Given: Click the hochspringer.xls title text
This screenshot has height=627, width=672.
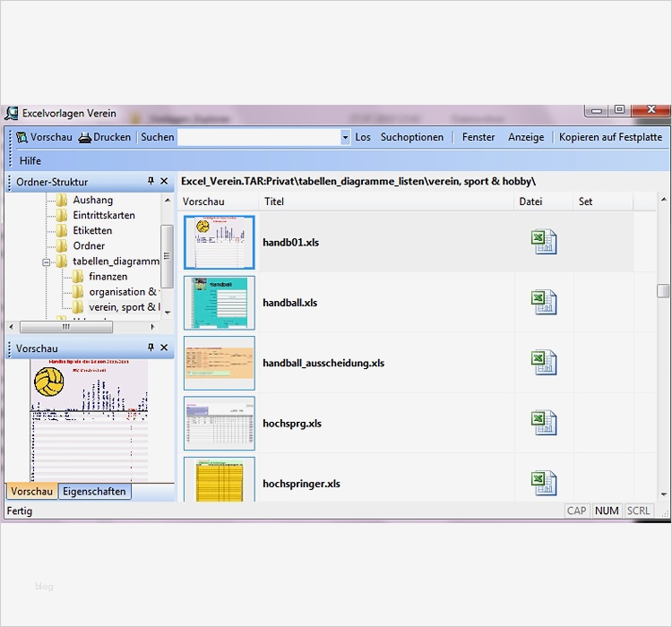Looking at the screenshot, I should (x=301, y=484).
